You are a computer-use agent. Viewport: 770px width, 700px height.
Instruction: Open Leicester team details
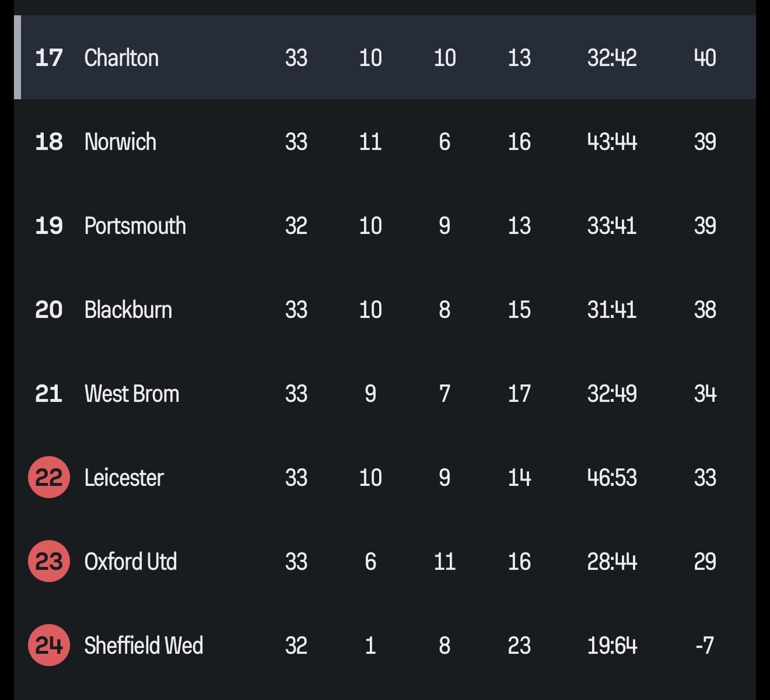coord(124,477)
